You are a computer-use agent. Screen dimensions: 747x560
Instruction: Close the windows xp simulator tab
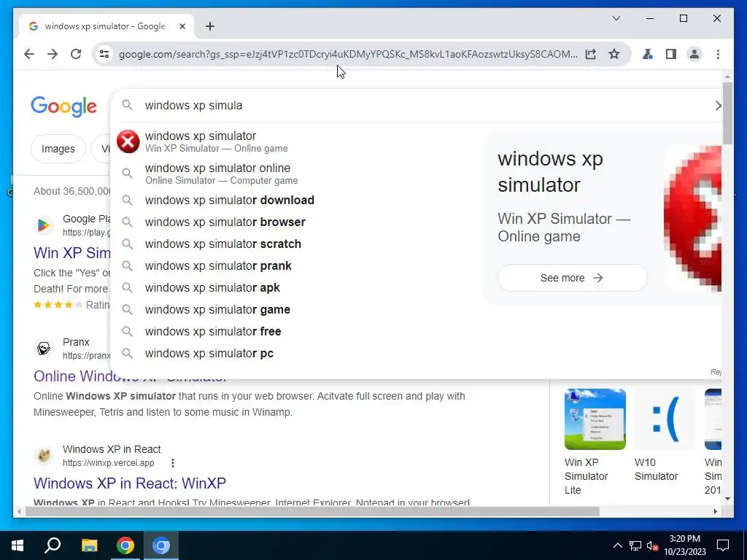pyautogui.click(x=182, y=26)
